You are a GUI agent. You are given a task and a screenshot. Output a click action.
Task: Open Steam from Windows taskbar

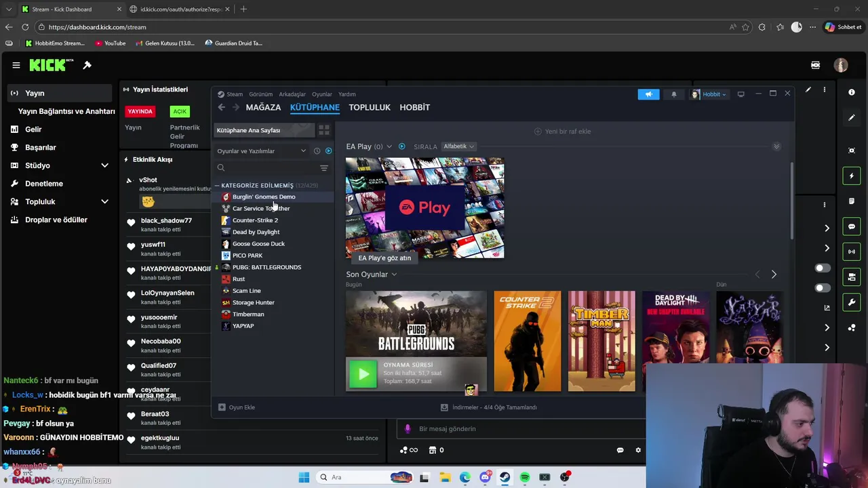click(x=505, y=477)
